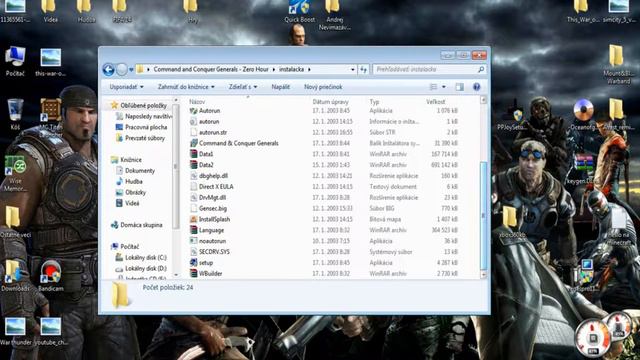Open Obľúbené položky in the navigation pane
Image resolution: width=640 pixels, height=360 pixels.
coord(143,105)
